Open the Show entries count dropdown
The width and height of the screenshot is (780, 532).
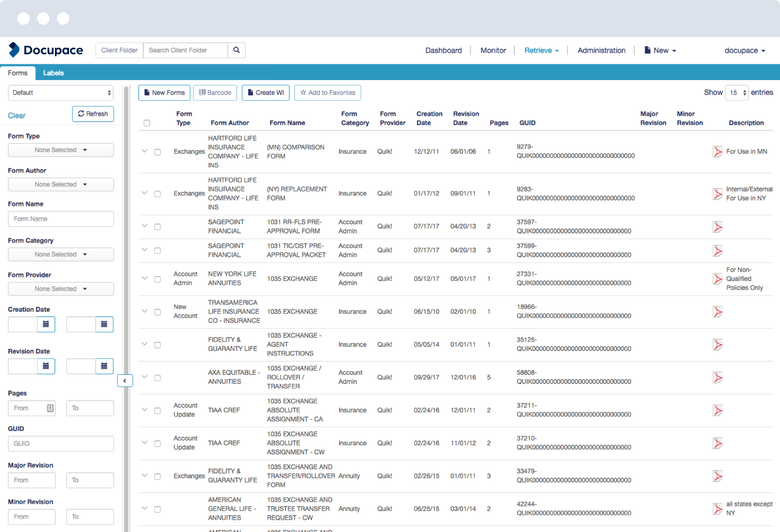pos(737,92)
